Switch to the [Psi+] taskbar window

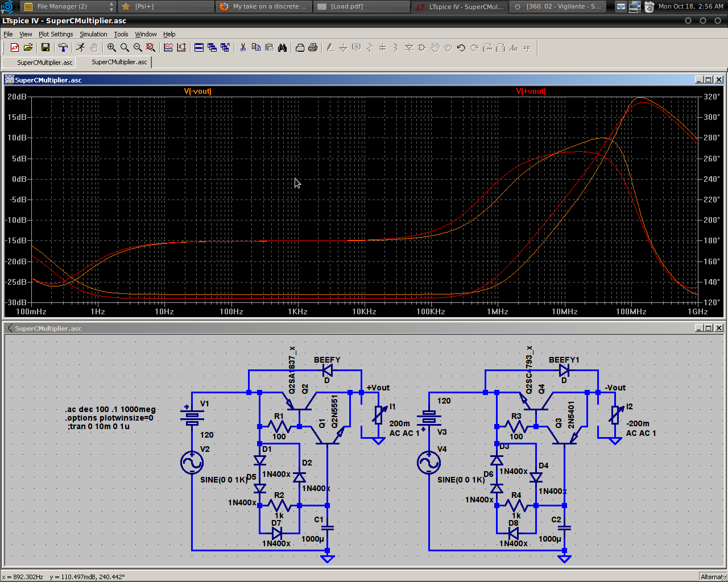(x=166, y=6)
